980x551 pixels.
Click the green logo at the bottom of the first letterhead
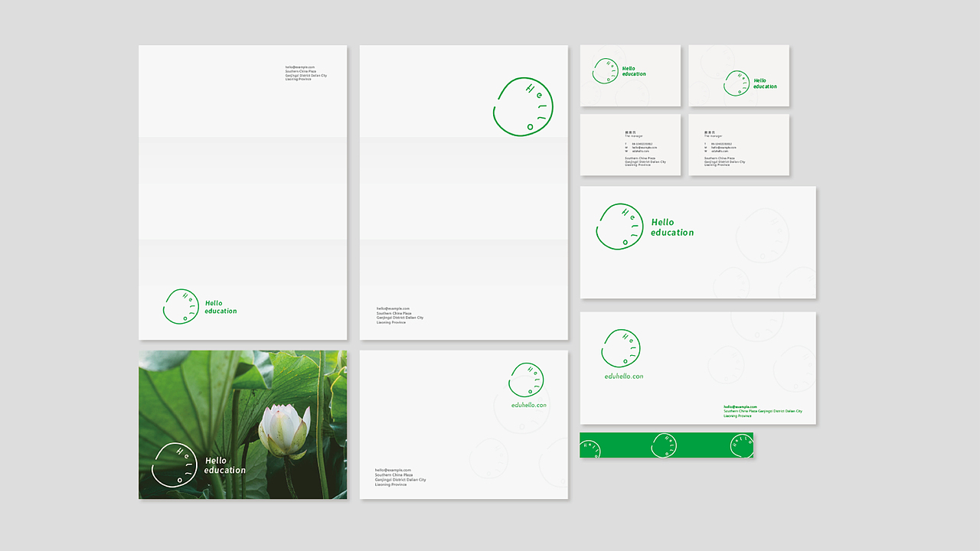tap(181, 306)
